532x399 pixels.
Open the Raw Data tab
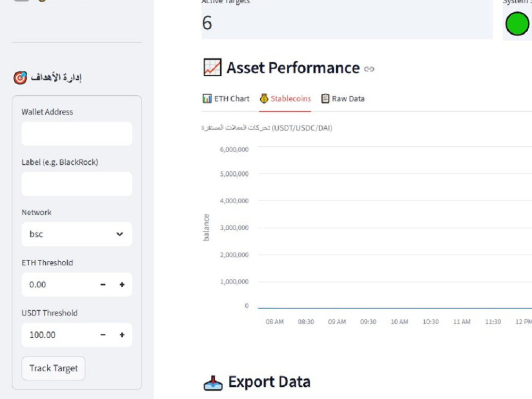pyautogui.click(x=343, y=99)
